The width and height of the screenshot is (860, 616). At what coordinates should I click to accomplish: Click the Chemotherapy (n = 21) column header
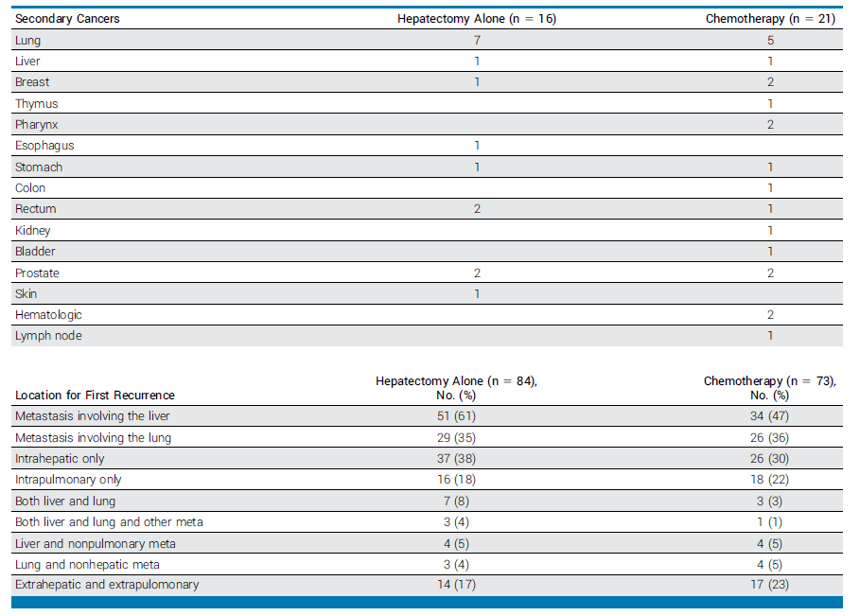pyautogui.click(x=770, y=19)
